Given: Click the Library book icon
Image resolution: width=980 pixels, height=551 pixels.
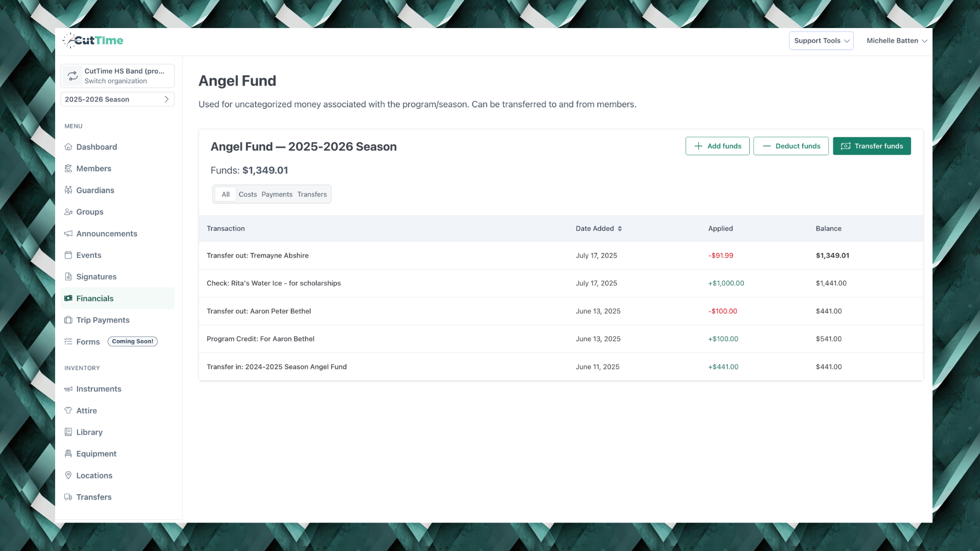Looking at the screenshot, I should tap(68, 432).
